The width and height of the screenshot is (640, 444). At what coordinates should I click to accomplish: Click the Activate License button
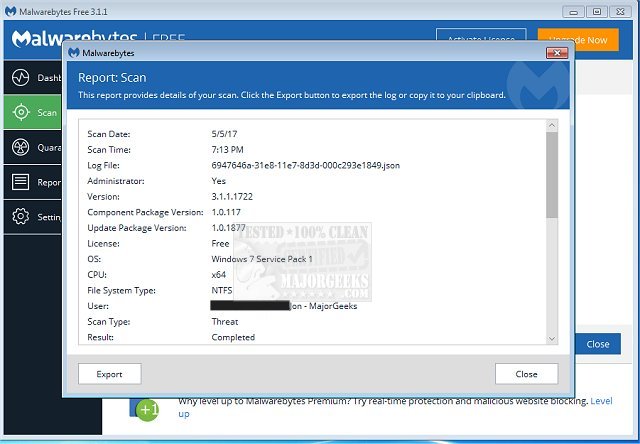click(x=481, y=35)
